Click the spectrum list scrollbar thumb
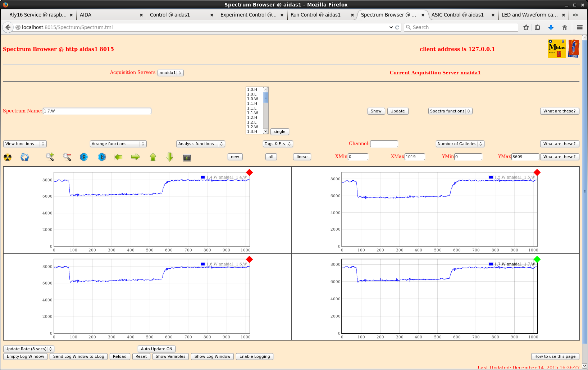 (266, 97)
